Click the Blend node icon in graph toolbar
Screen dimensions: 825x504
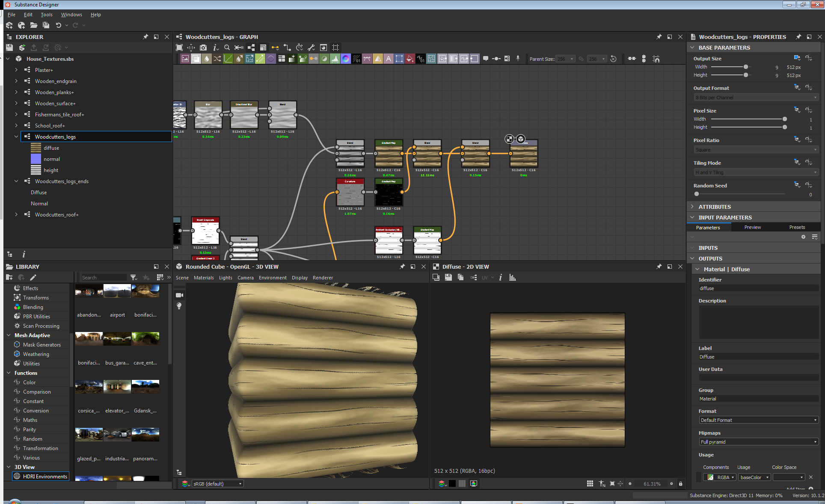(x=196, y=59)
